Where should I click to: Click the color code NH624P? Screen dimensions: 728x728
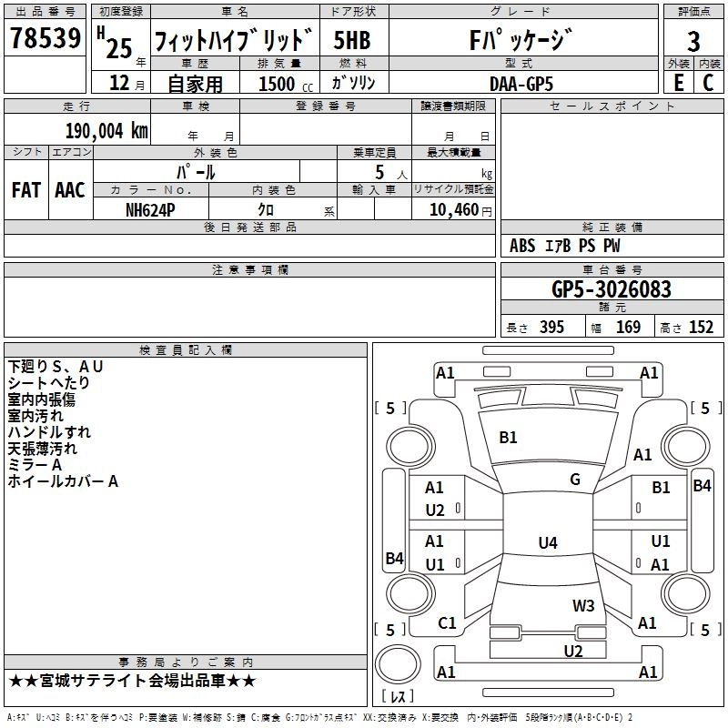pyautogui.click(x=150, y=210)
